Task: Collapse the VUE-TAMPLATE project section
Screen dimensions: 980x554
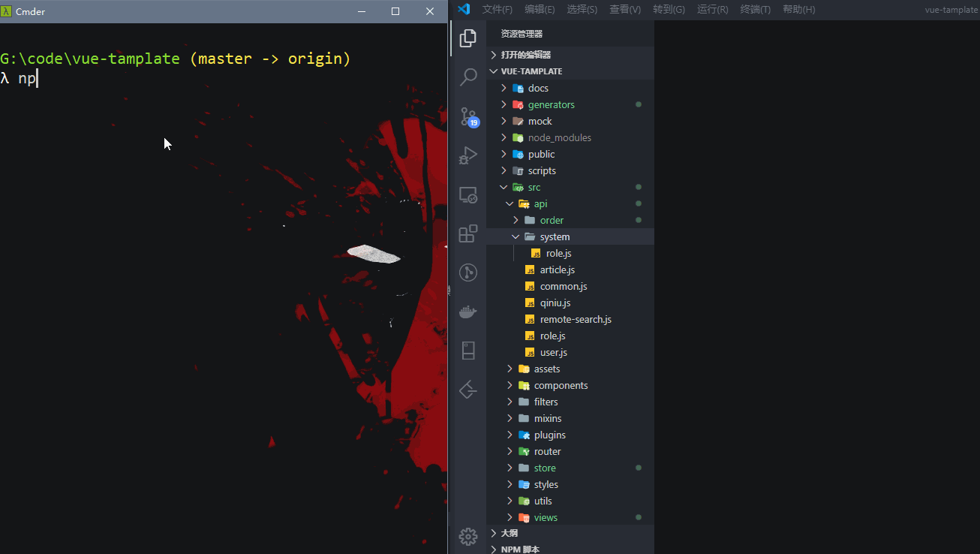Action: click(x=494, y=71)
